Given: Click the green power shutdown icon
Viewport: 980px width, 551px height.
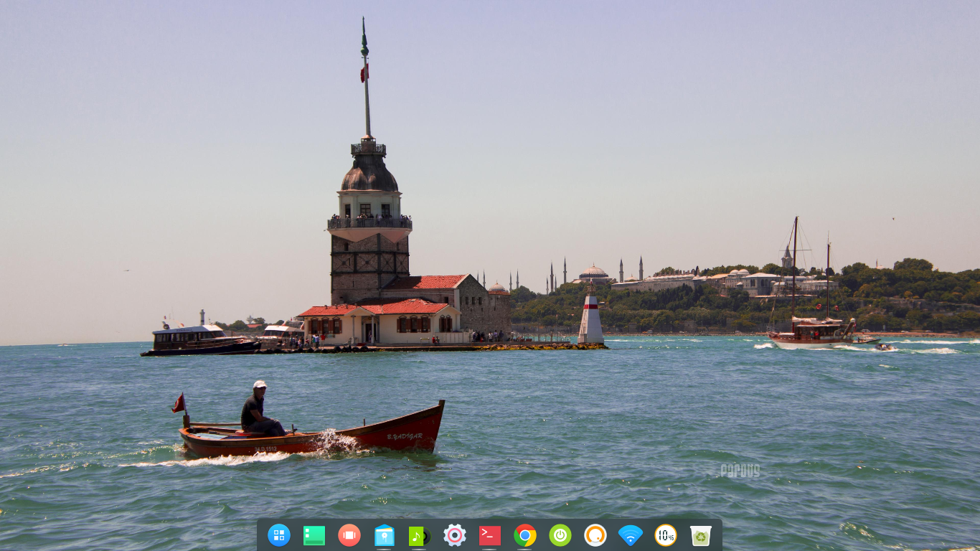Looking at the screenshot, I should pos(560,535).
